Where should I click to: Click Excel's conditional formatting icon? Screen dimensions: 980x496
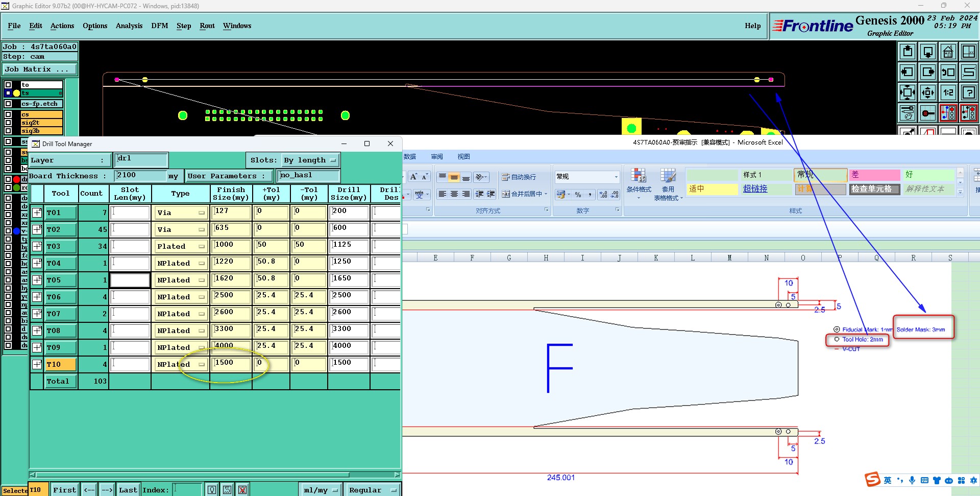(639, 184)
